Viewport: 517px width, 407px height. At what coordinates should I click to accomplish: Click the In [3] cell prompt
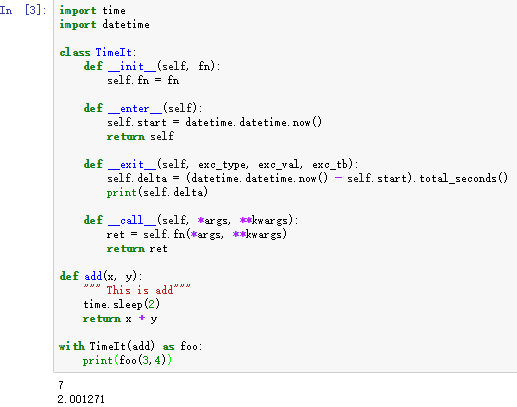(x=23, y=10)
